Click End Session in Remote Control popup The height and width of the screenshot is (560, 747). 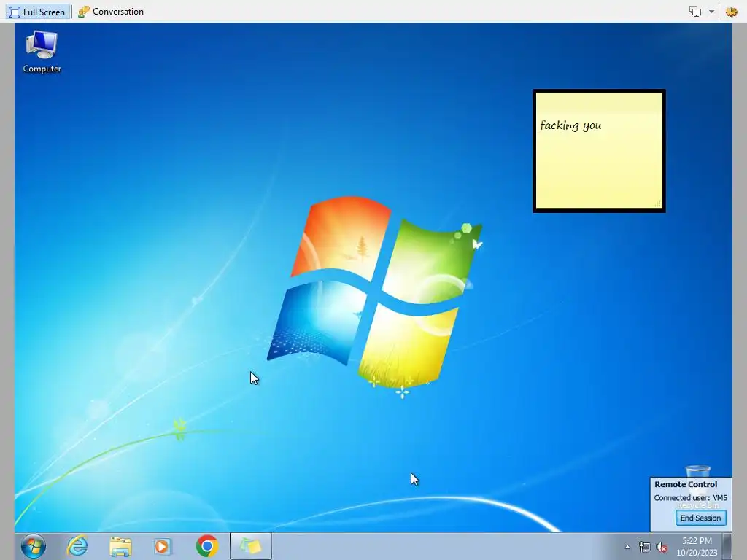700,518
